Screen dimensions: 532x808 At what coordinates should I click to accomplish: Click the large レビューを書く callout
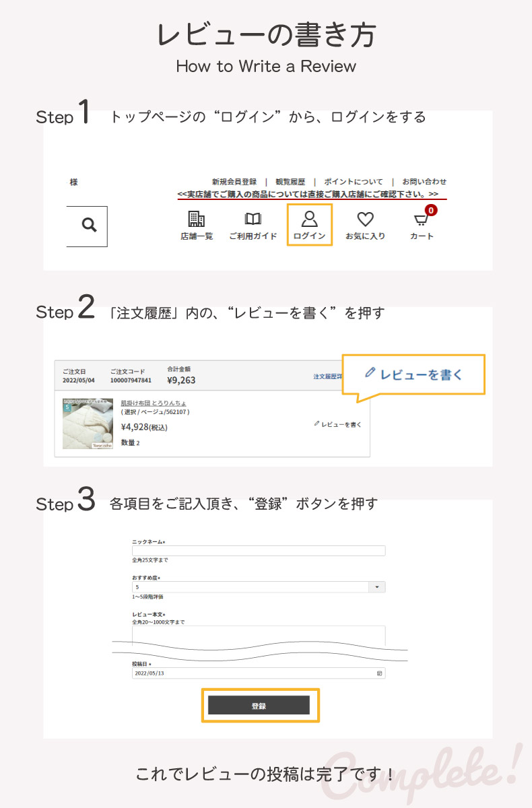click(413, 374)
